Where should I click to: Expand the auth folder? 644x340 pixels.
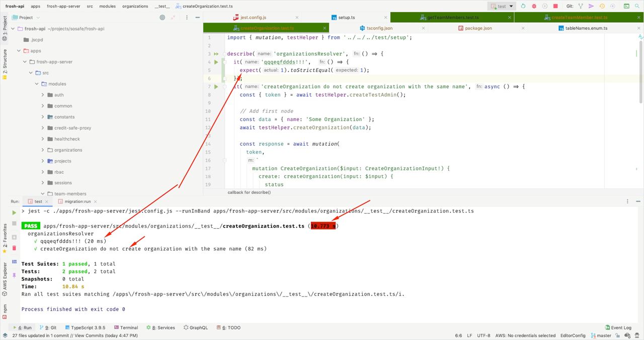[43, 95]
